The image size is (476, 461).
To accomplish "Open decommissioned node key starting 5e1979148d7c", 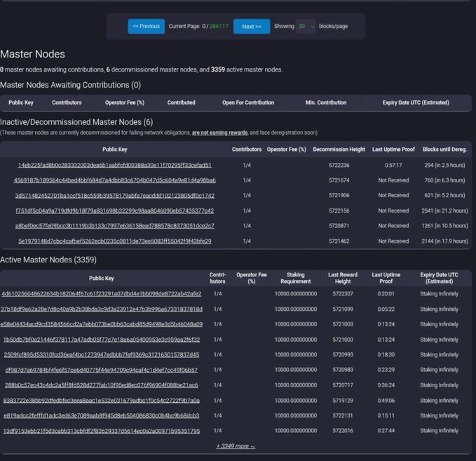I will tap(115, 241).
